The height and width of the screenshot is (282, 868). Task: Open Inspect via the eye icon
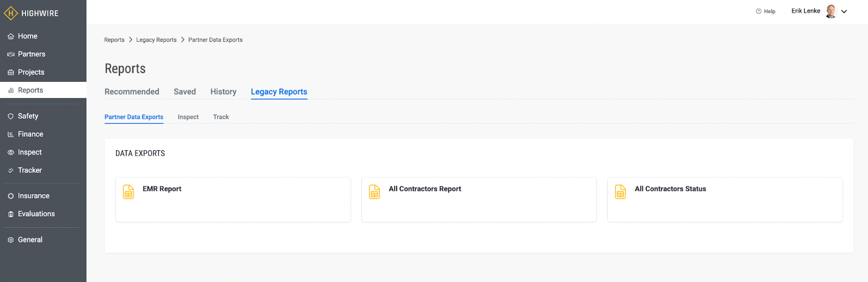(x=11, y=152)
